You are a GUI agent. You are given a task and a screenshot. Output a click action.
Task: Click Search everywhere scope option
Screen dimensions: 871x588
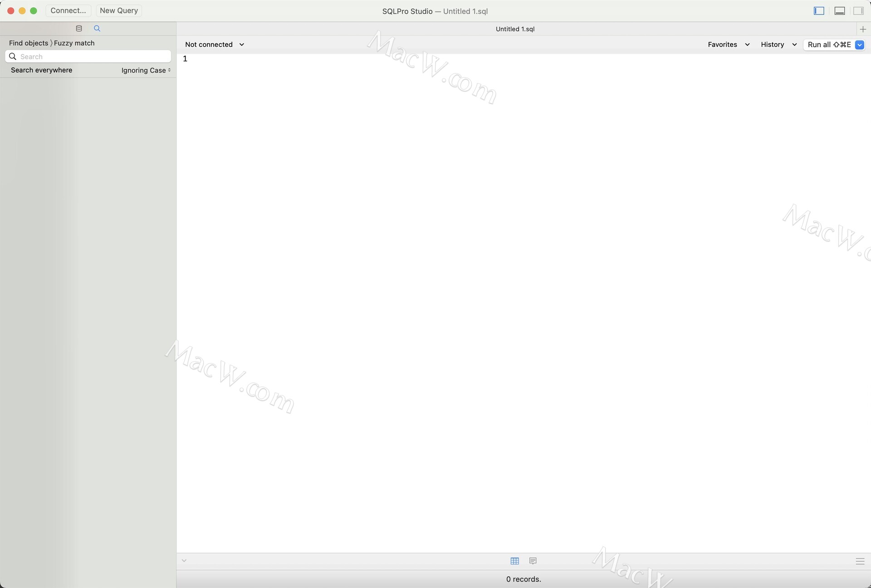pyautogui.click(x=42, y=70)
